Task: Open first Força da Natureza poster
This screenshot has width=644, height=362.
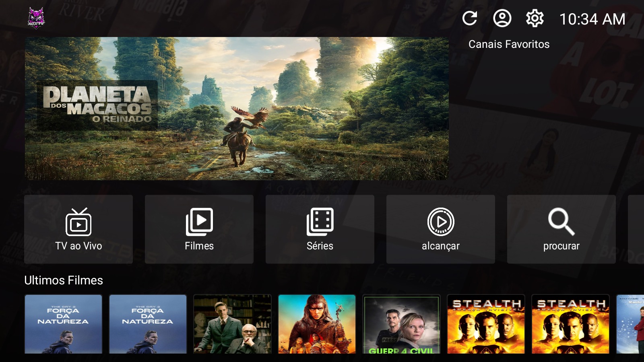Action: point(63,324)
